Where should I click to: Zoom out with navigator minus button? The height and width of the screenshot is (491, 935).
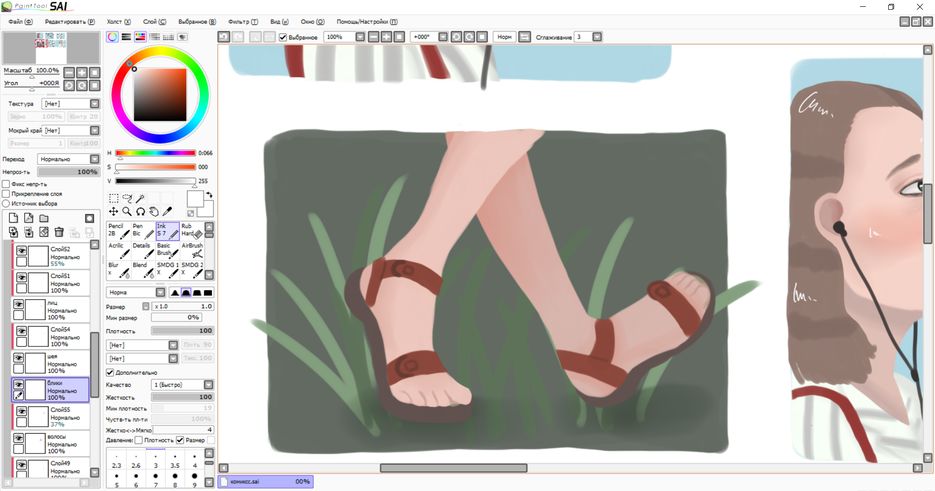(x=69, y=72)
